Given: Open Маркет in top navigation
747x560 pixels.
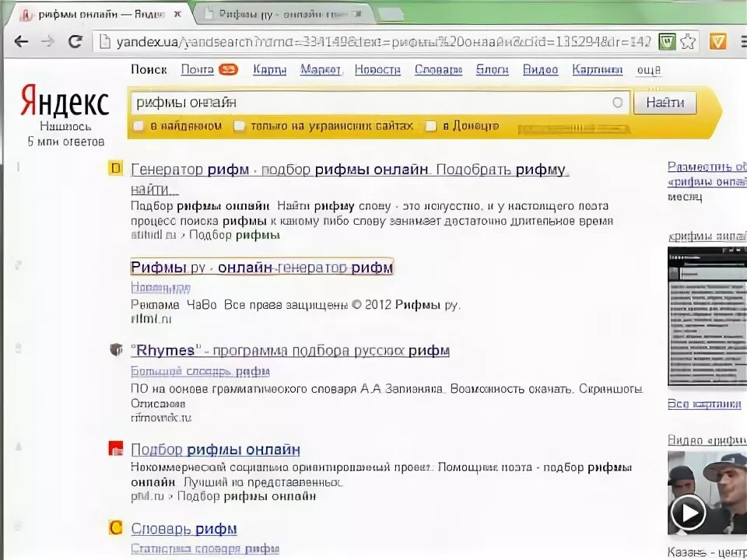Looking at the screenshot, I should pos(320,69).
